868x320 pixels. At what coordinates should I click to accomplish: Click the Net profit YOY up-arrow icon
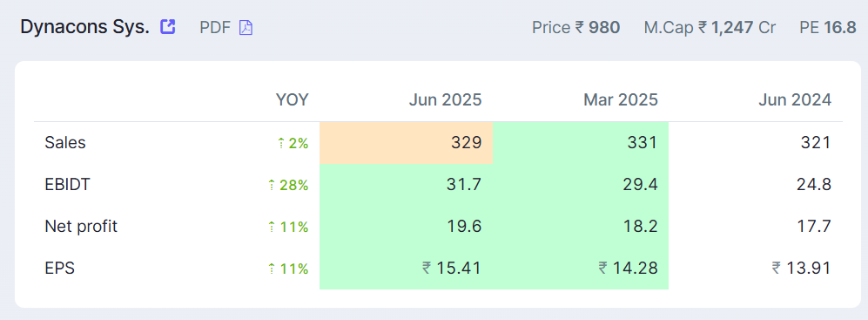coord(272,227)
